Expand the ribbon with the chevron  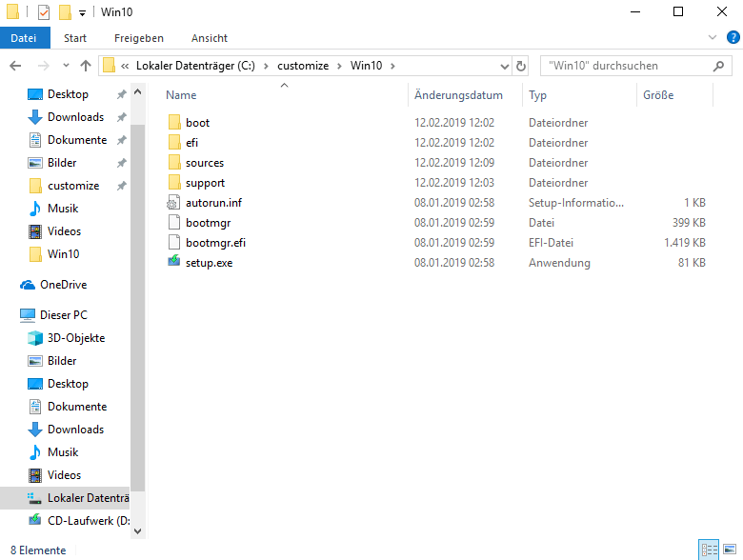(713, 37)
